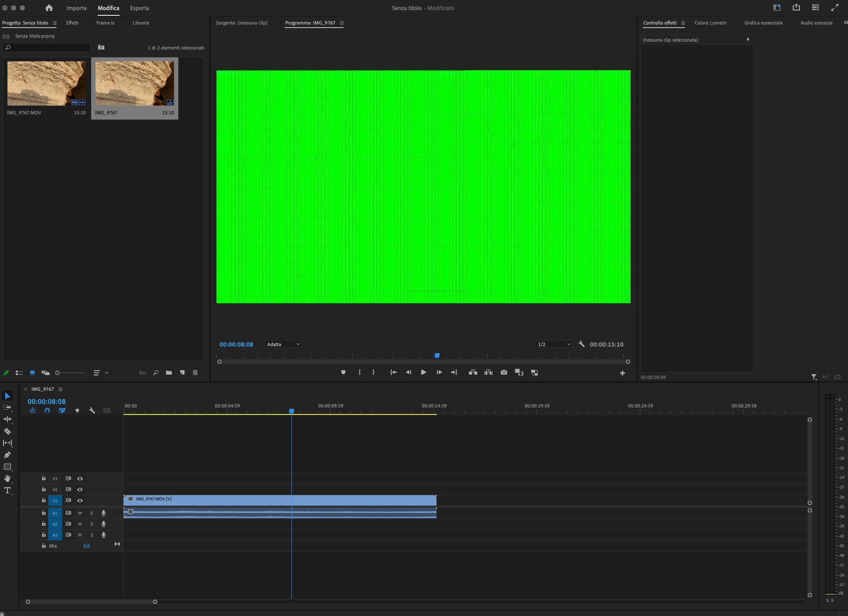The image size is (848, 616).
Task: Open the Colore Lumetri panel tab
Action: (710, 23)
